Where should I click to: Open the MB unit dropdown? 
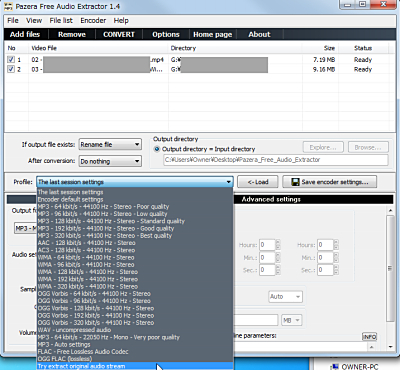click(x=291, y=320)
